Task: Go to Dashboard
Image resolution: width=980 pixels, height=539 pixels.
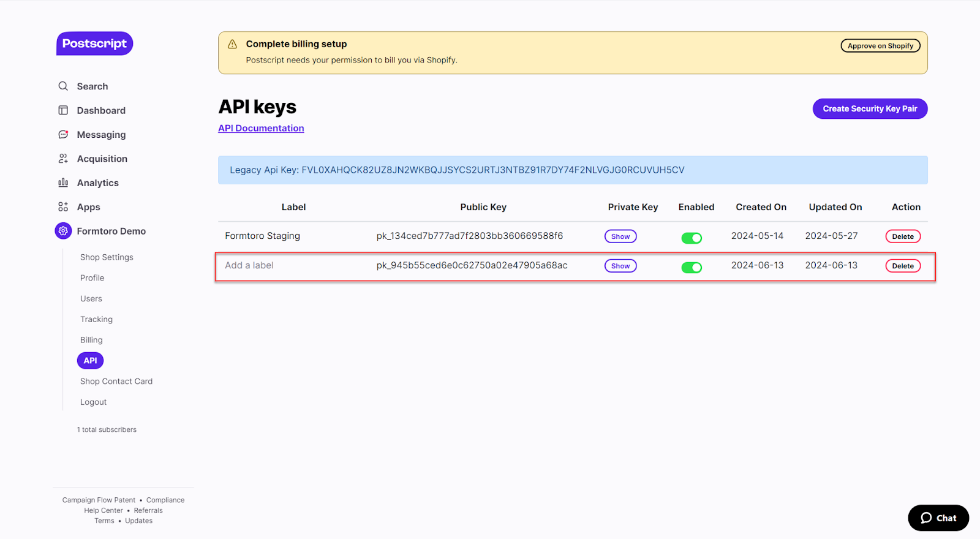Action: (x=101, y=110)
